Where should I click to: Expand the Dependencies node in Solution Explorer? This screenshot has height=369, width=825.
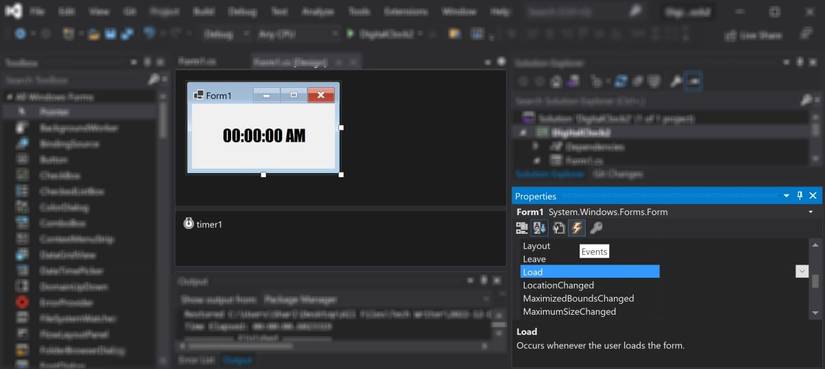click(536, 146)
